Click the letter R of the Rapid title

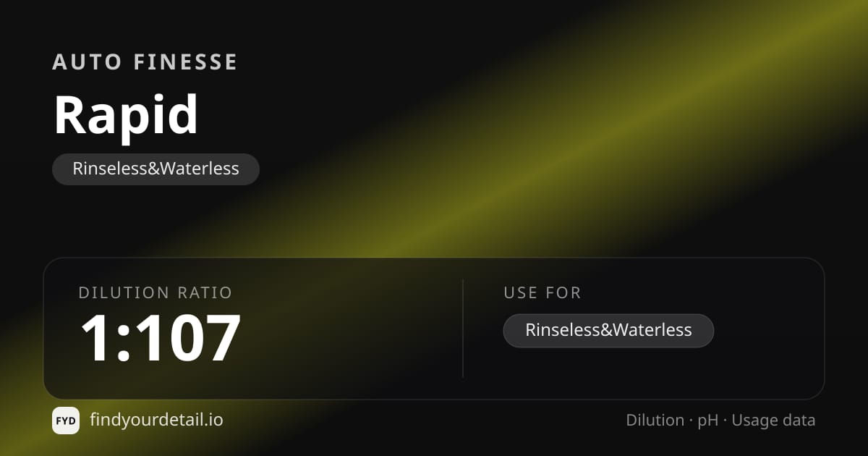[69, 115]
